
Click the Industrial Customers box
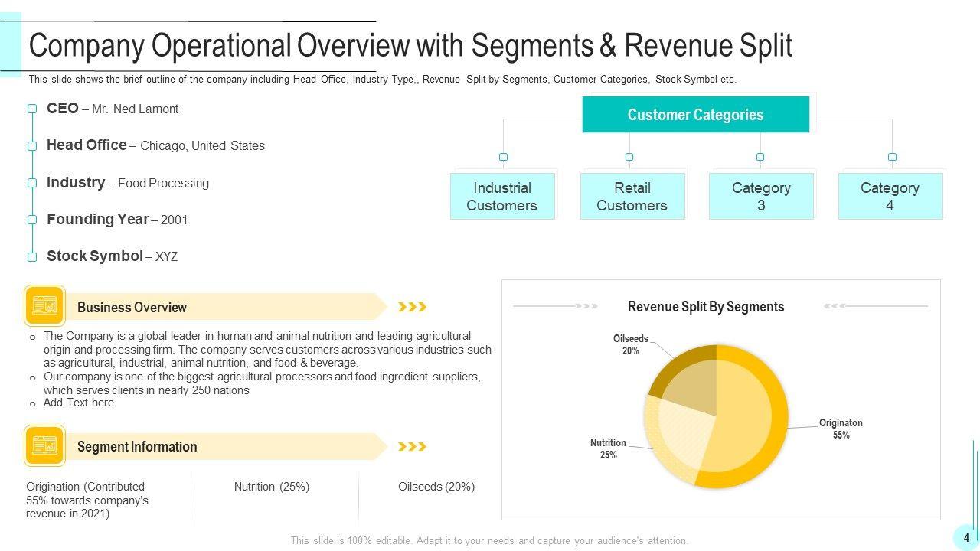(502, 197)
